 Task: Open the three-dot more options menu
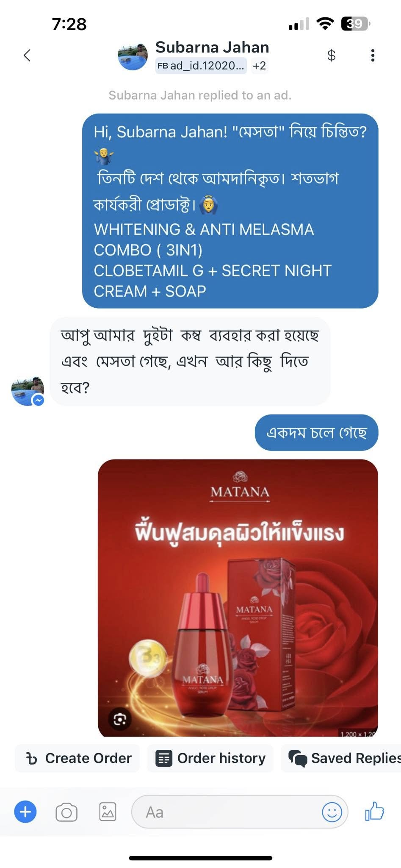tap(373, 55)
